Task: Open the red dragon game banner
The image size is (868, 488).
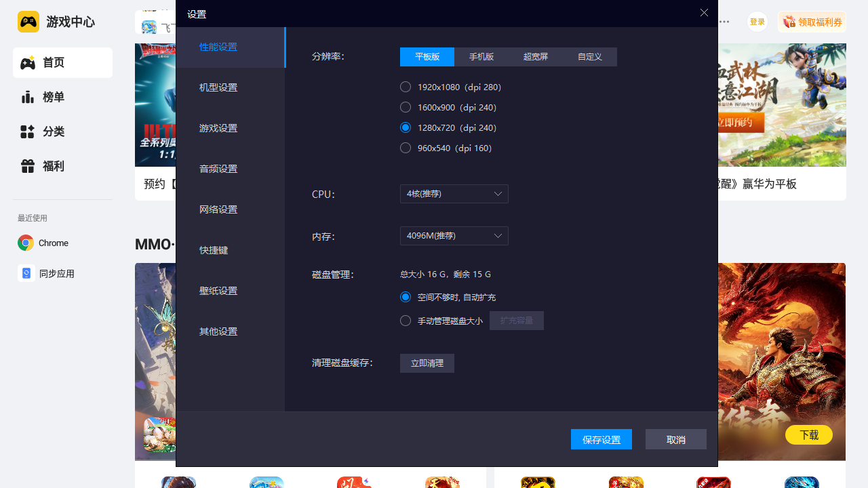Action: [782, 362]
